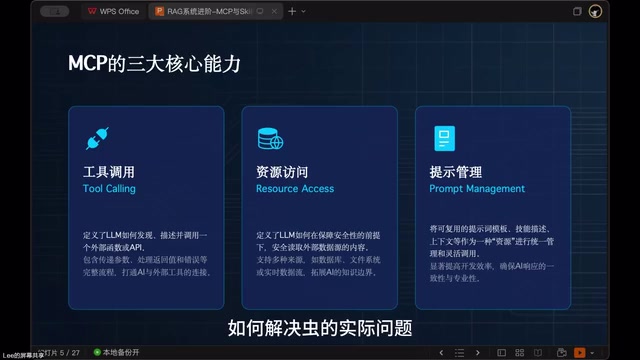Click the plug icon on 工具调用 card
640x360 pixels.
point(97,138)
